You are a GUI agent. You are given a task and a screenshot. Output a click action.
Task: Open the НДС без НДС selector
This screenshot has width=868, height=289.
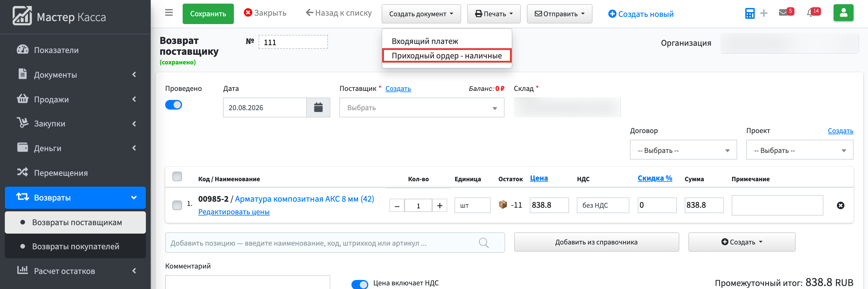(x=603, y=205)
